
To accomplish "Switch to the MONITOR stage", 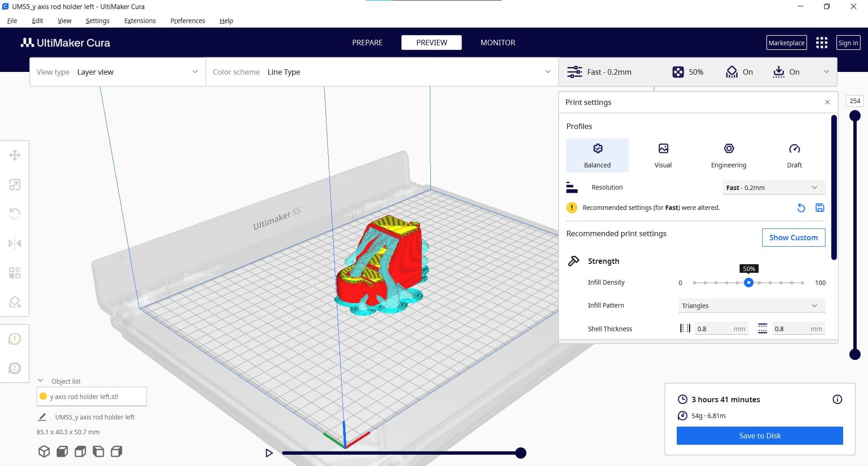I will tap(498, 43).
